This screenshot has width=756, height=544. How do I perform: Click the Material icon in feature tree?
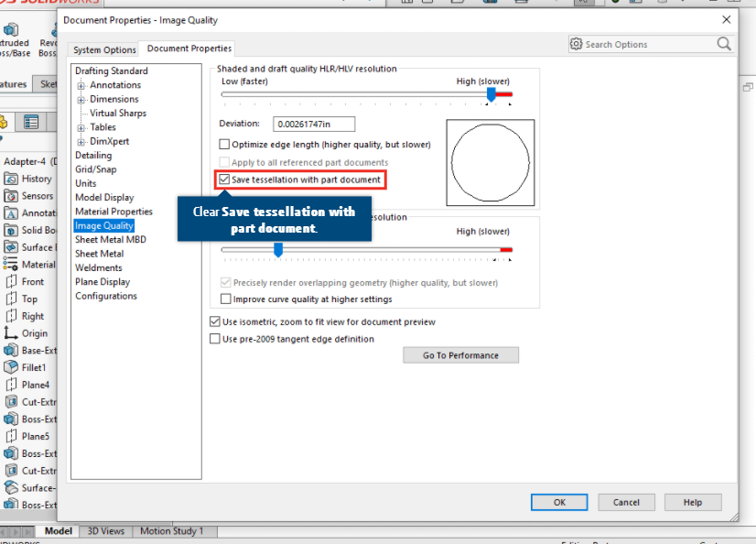[x=11, y=265]
